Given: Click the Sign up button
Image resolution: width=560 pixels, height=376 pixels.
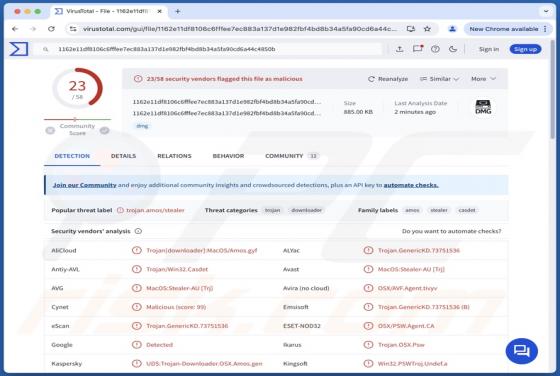Looking at the screenshot, I should (x=525, y=49).
